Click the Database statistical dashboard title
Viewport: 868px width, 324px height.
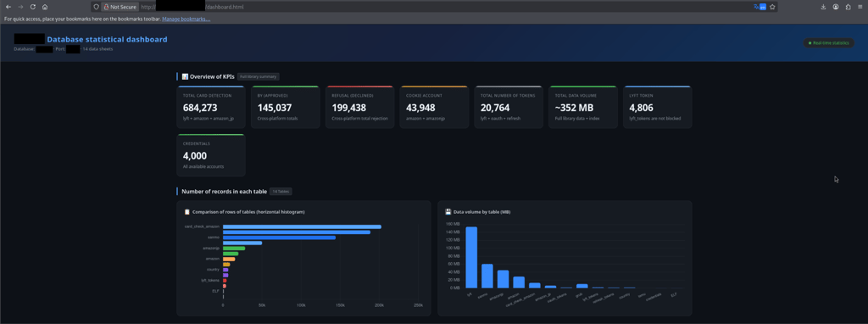(x=107, y=39)
